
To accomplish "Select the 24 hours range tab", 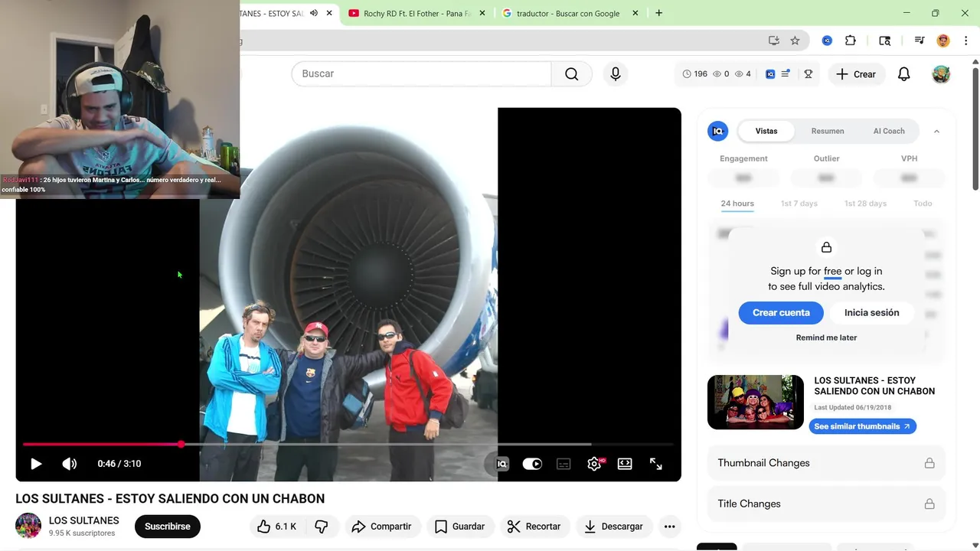I will coord(737,204).
